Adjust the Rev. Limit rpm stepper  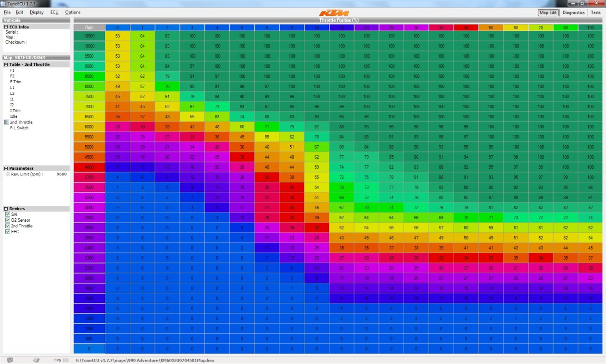click(x=8, y=174)
